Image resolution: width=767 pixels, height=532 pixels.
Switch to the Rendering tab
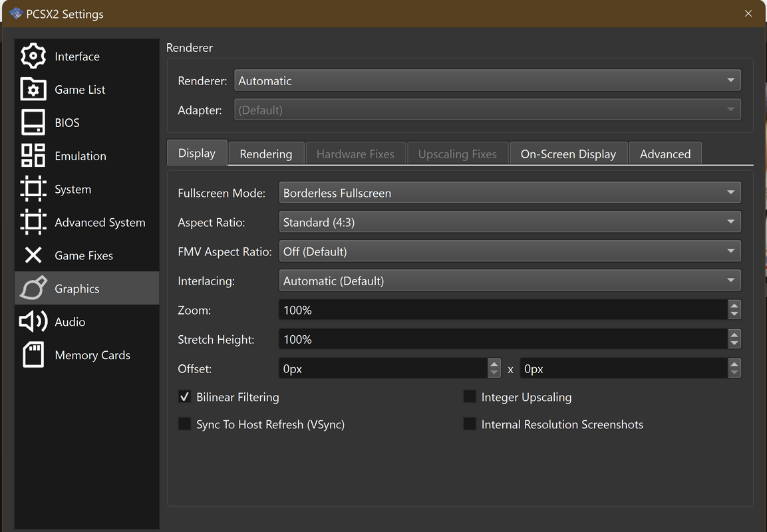click(266, 154)
